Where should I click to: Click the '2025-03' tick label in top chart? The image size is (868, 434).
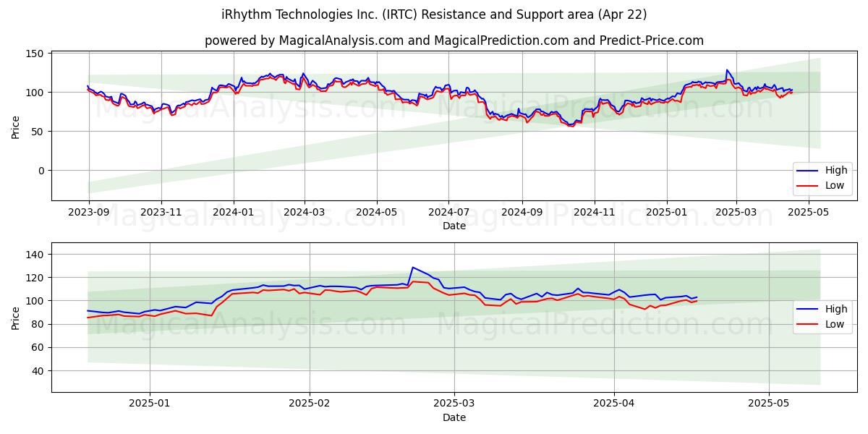(736, 213)
